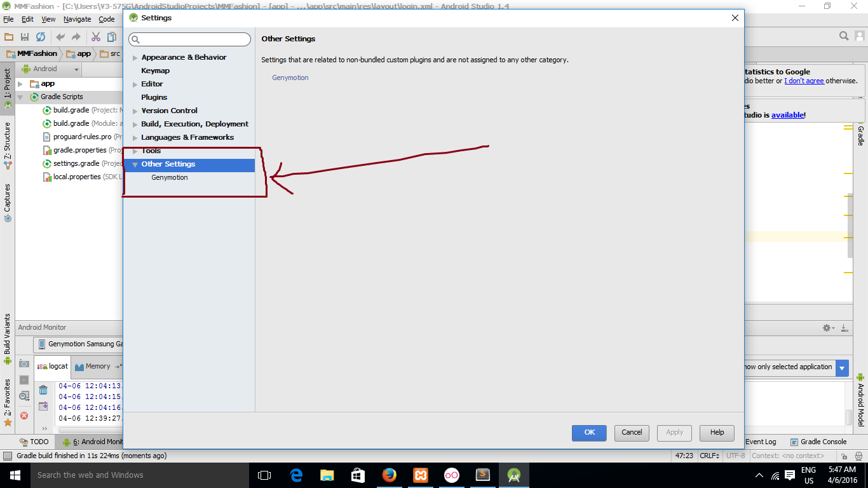The height and width of the screenshot is (488, 868).
Task: Click the Copy icon in the toolbar
Action: [x=112, y=37]
